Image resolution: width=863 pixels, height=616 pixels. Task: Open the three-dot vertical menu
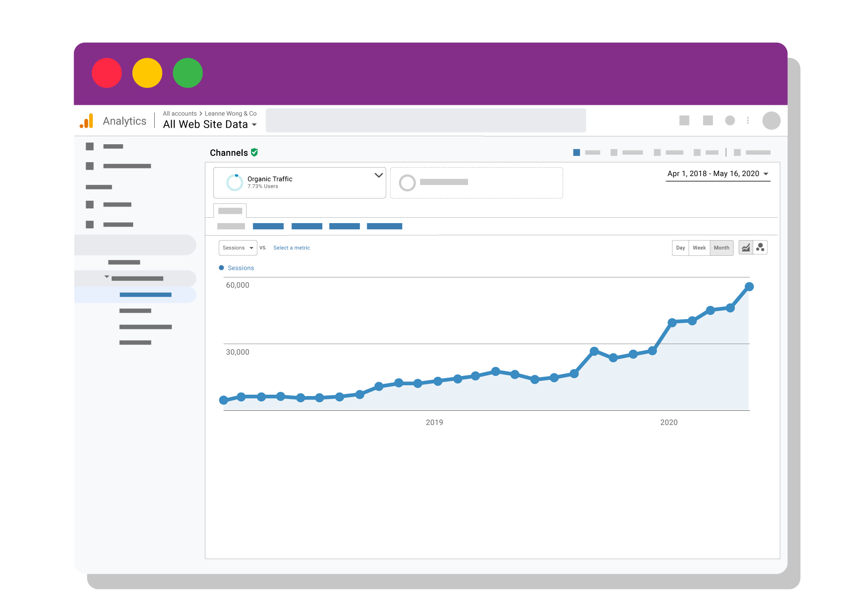point(748,121)
